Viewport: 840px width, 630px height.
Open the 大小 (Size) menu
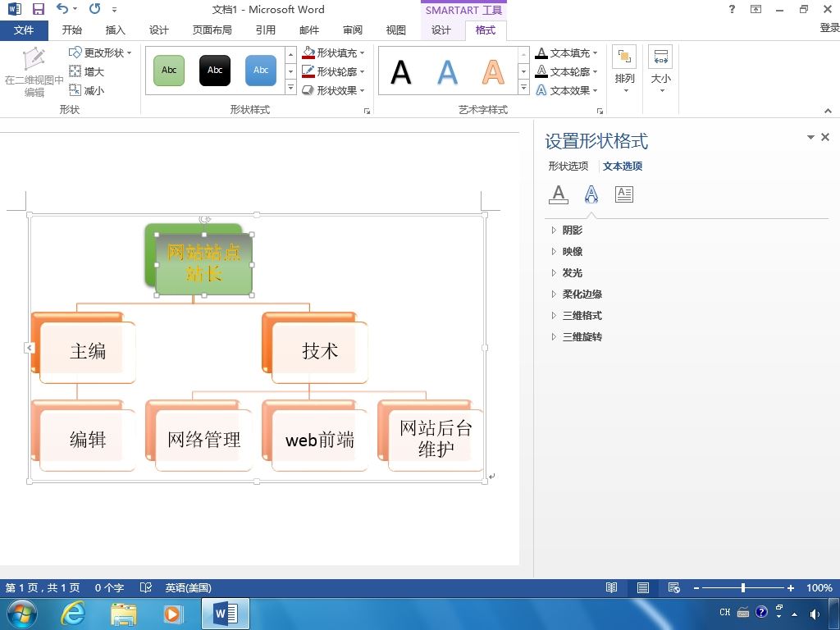coord(660,70)
